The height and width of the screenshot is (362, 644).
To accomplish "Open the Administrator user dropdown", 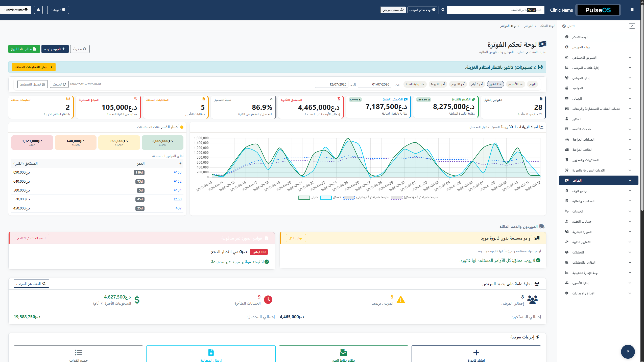I will coord(16,10).
